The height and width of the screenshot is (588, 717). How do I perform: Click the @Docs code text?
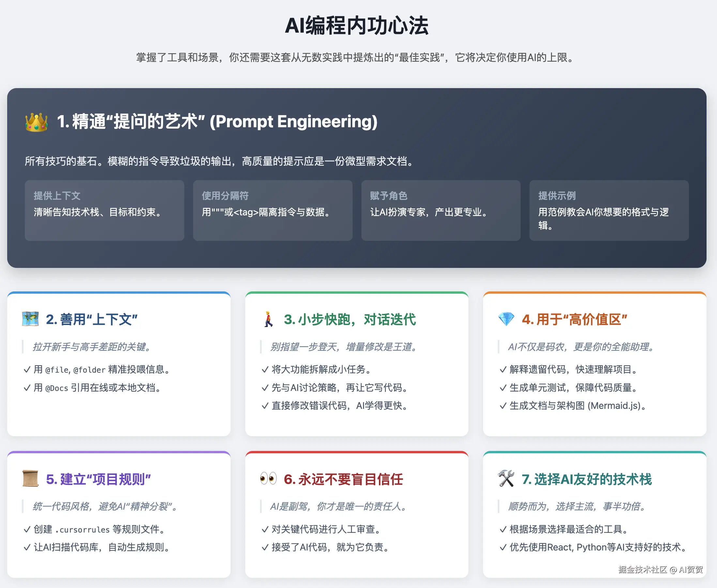(x=56, y=388)
